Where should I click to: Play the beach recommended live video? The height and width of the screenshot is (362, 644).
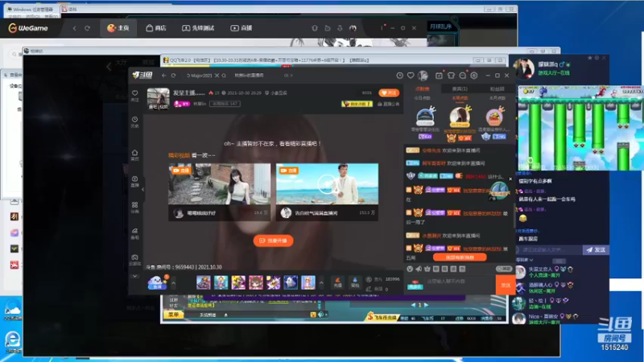coord(327,184)
